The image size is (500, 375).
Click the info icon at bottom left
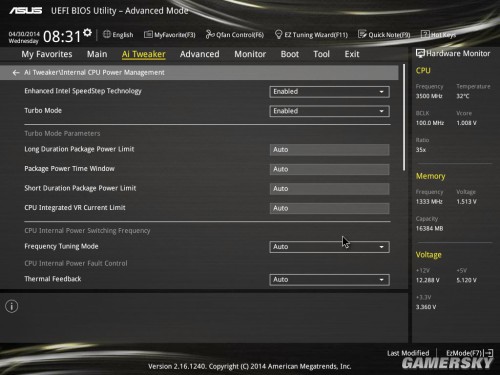(x=12, y=306)
